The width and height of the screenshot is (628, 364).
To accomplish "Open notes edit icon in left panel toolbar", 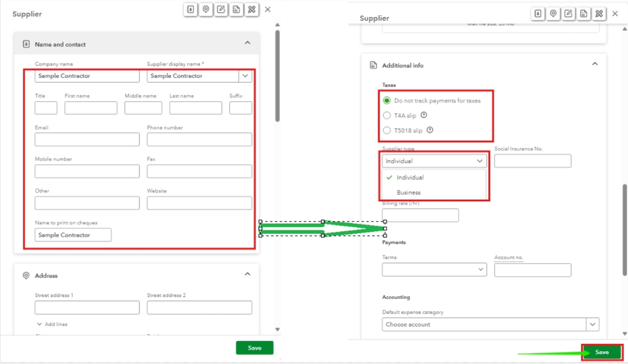I will pyautogui.click(x=221, y=9).
